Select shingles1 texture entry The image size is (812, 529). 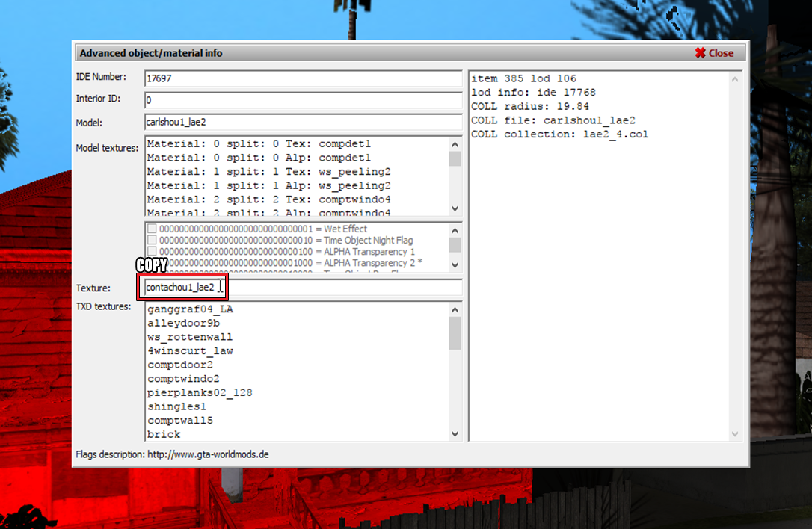pyautogui.click(x=176, y=407)
